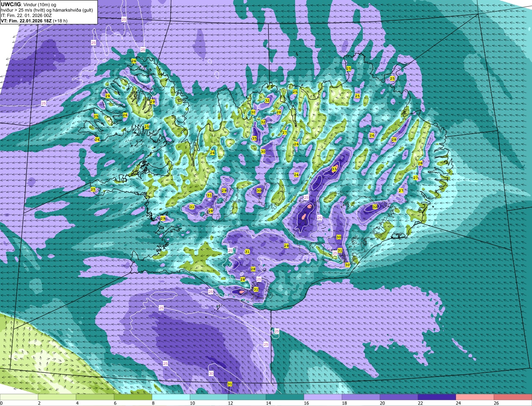
Task: Click the white '30' gust contour label
Action: [x=211, y=374]
